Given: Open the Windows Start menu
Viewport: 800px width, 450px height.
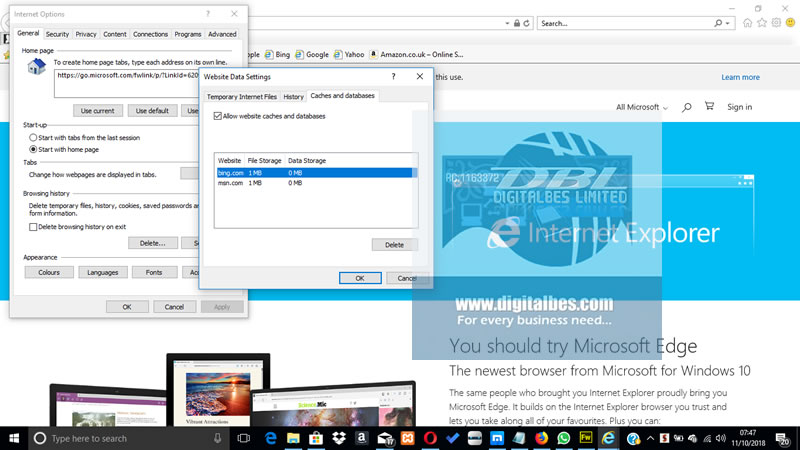Looking at the screenshot, I should click(14, 438).
